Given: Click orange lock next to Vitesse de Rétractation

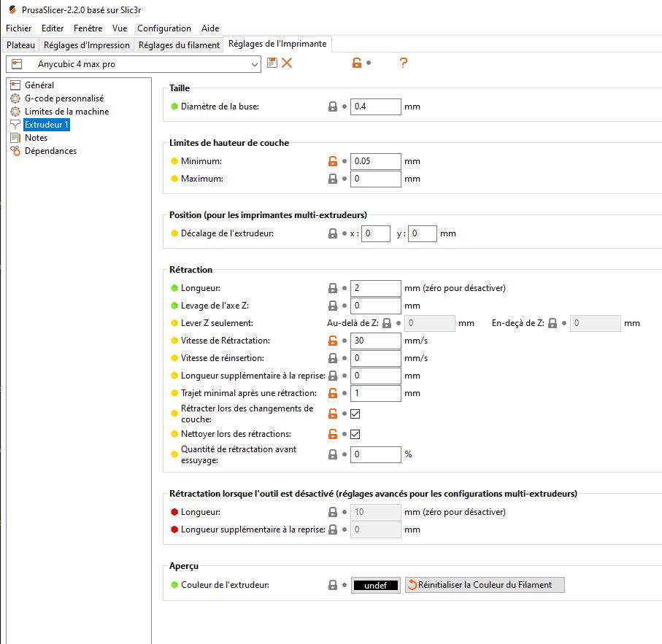Looking at the screenshot, I should coord(333,341).
